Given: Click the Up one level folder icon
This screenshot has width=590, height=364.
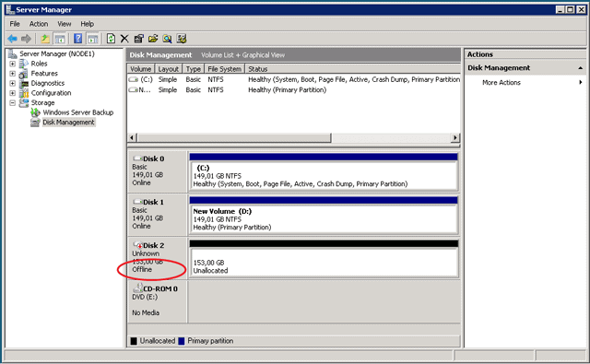Looking at the screenshot, I should (45, 39).
